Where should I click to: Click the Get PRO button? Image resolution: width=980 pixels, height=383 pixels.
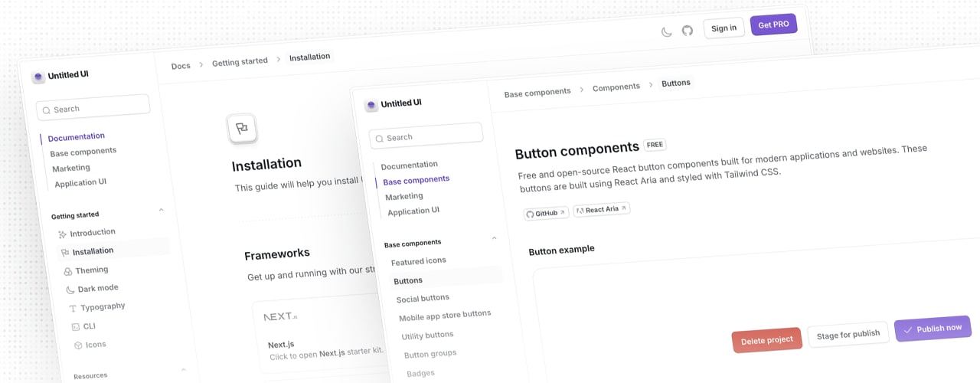[774, 25]
